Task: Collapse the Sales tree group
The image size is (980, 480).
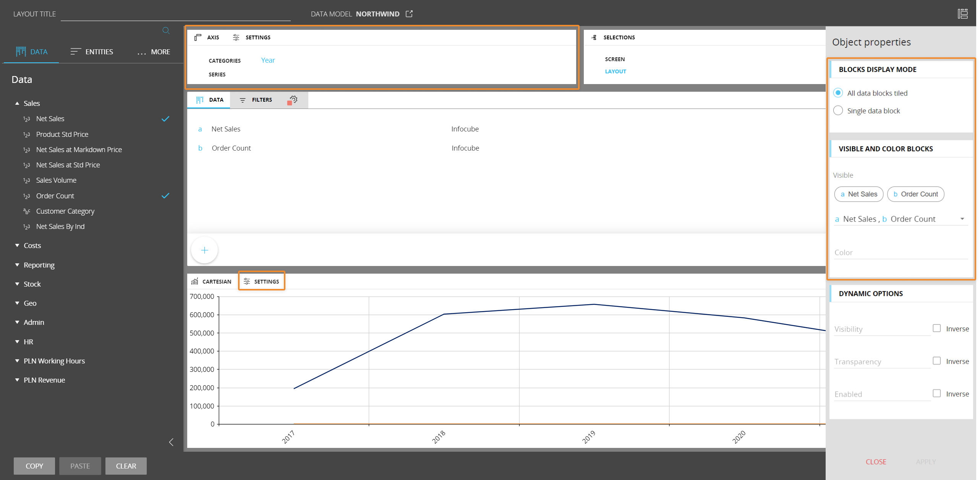Action: [x=17, y=103]
